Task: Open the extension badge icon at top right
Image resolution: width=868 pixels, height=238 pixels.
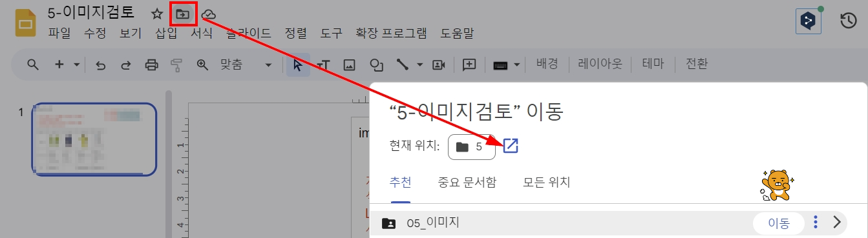Action: coord(808,21)
